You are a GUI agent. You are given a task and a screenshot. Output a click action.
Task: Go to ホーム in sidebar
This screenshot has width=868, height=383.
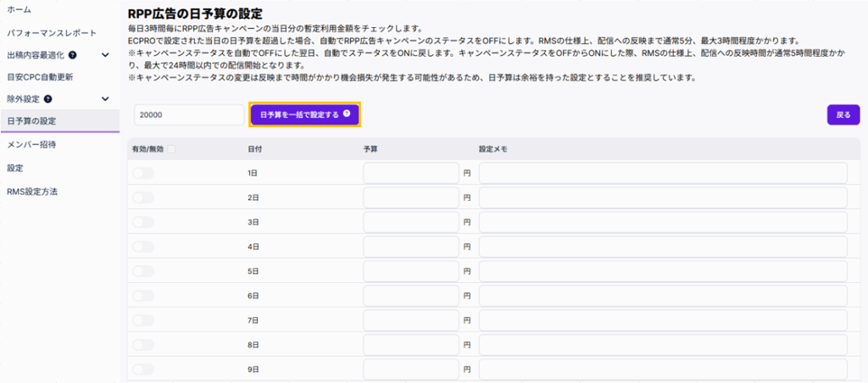point(19,10)
